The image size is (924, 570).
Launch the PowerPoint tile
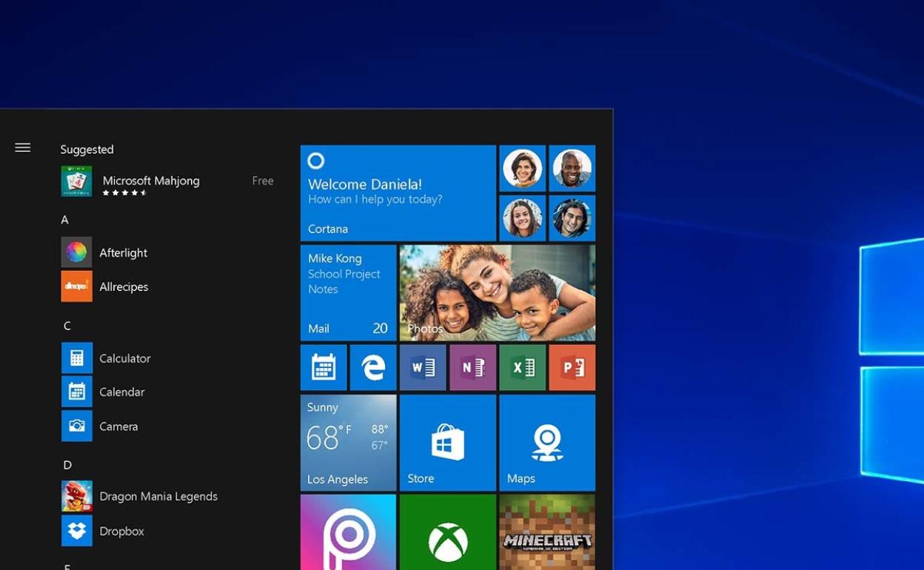[x=572, y=367]
